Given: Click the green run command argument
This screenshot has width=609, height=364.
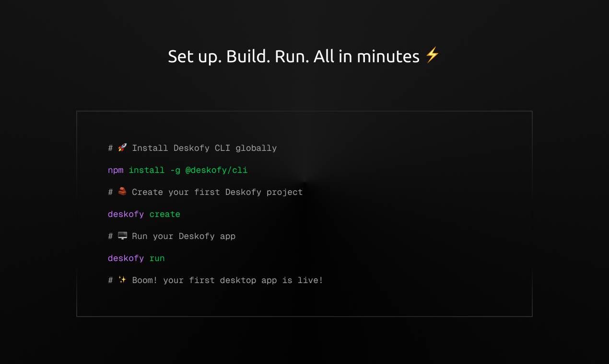Looking at the screenshot, I should (x=157, y=258).
